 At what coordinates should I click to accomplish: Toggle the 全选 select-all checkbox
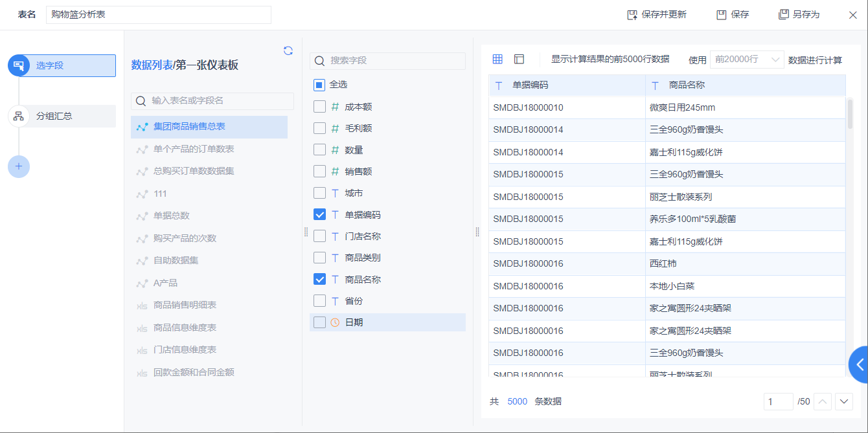pyautogui.click(x=319, y=85)
